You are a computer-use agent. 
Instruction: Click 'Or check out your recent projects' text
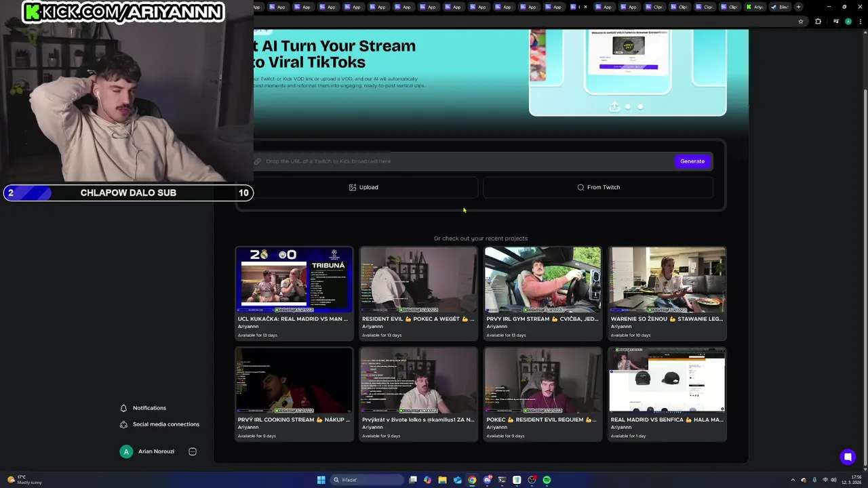point(481,239)
